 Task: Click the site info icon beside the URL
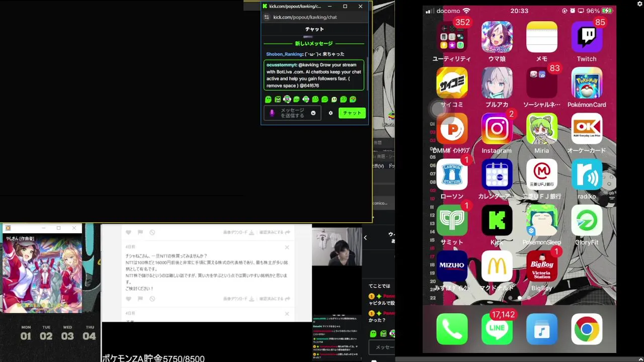coord(267,17)
